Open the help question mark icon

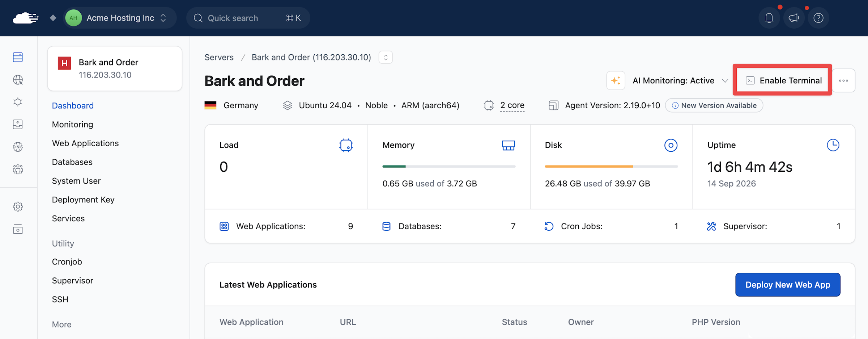pos(818,18)
